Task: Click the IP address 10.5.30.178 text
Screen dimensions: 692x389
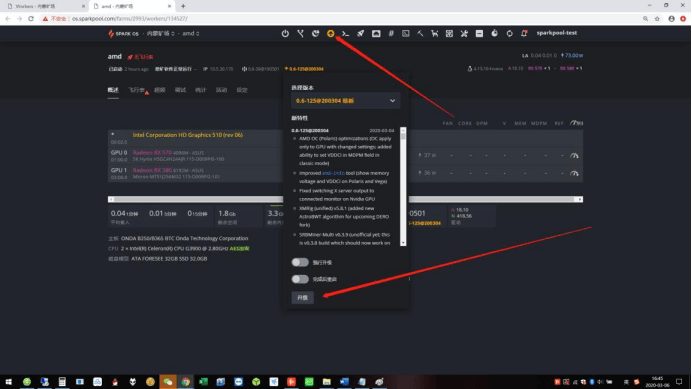Action: point(221,69)
